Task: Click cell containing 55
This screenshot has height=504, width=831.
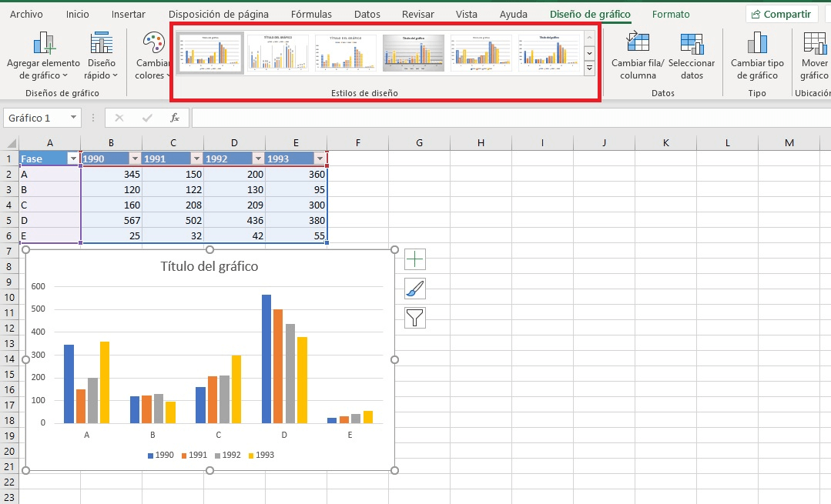Action: coord(296,235)
